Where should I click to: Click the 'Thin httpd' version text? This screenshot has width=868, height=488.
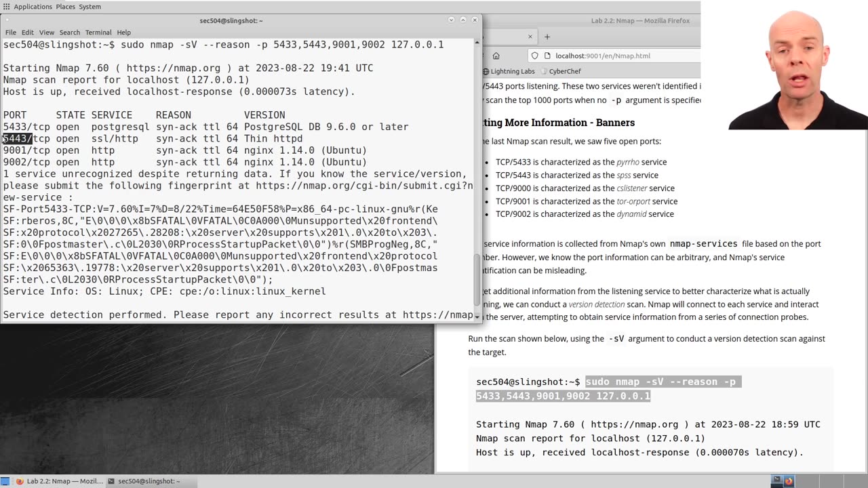coord(273,138)
